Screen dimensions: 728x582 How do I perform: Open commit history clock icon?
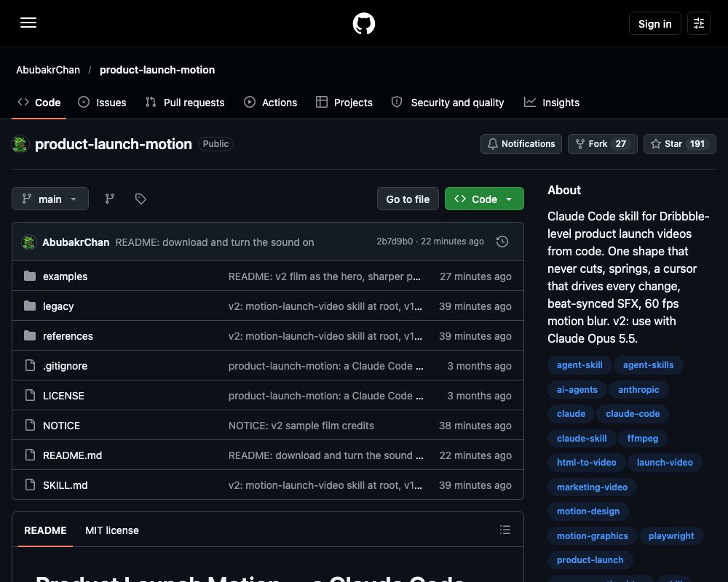tap(502, 242)
